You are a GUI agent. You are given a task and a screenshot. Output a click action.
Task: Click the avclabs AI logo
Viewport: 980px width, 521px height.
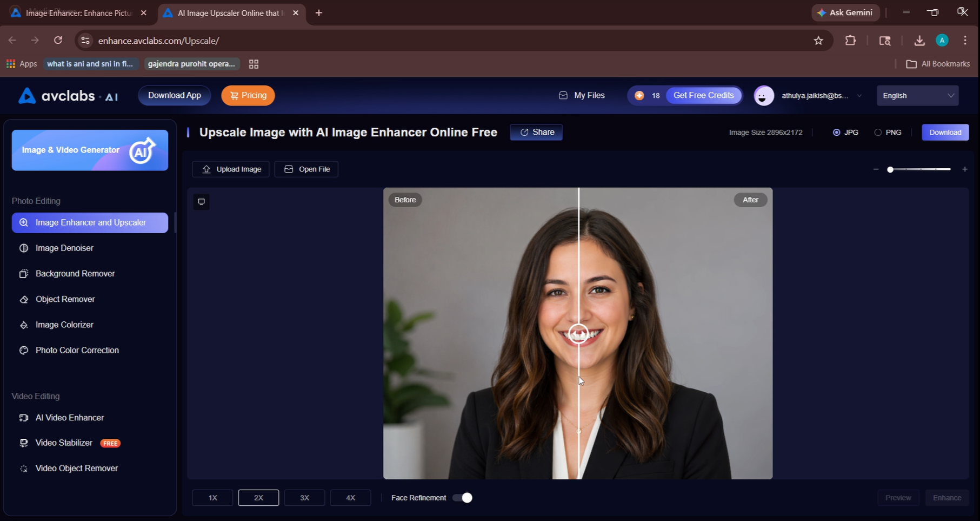(x=68, y=96)
